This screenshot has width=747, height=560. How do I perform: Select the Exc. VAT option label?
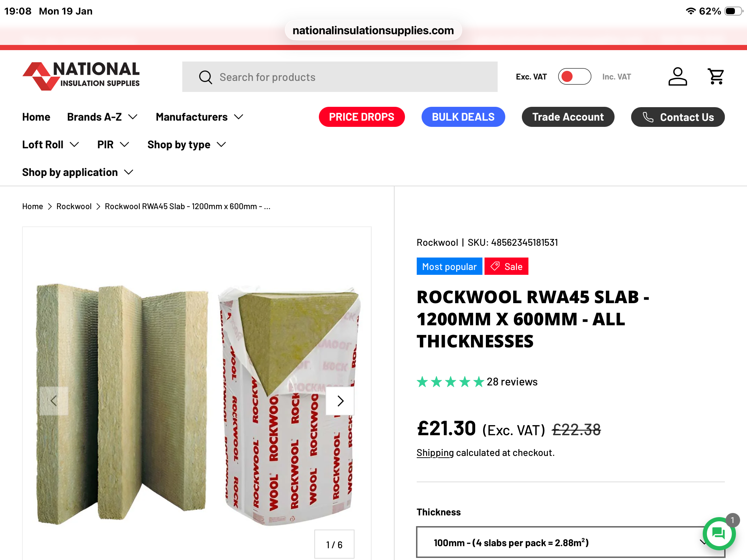(x=531, y=77)
